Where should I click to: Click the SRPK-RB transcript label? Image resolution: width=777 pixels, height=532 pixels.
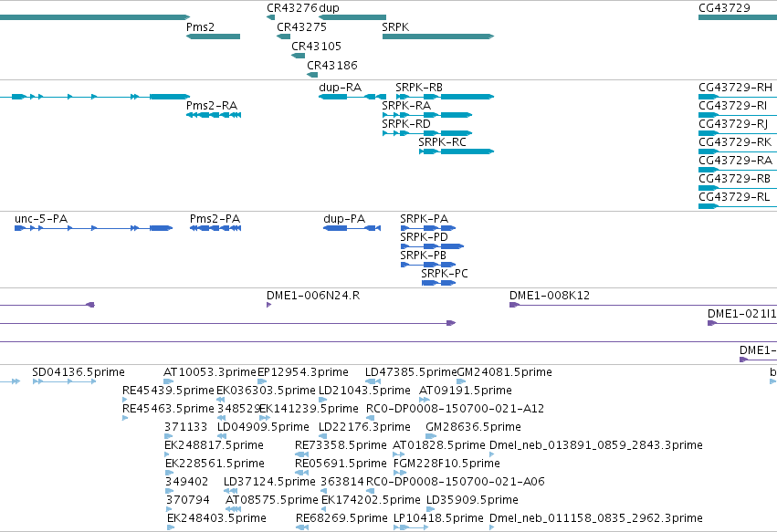coord(419,88)
